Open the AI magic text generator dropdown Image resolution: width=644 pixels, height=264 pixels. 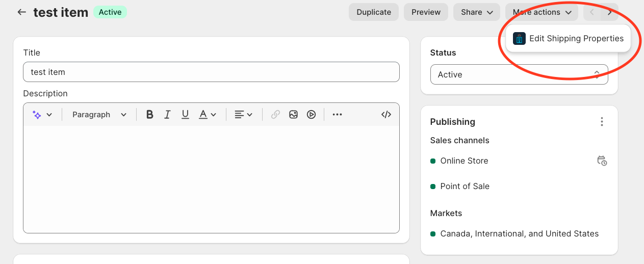(42, 115)
